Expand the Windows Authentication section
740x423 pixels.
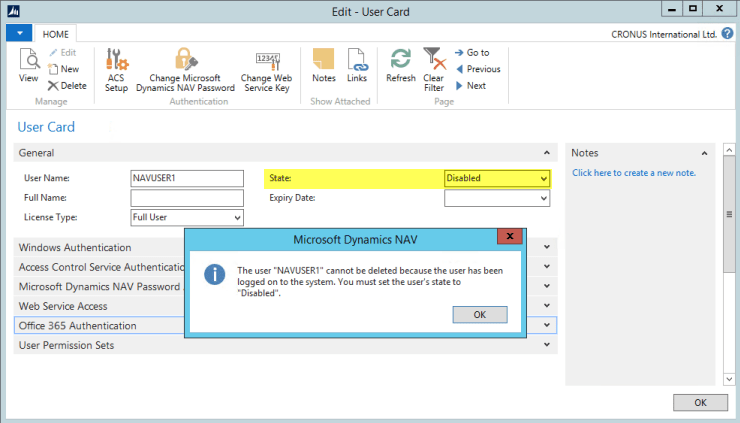(547, 247)
